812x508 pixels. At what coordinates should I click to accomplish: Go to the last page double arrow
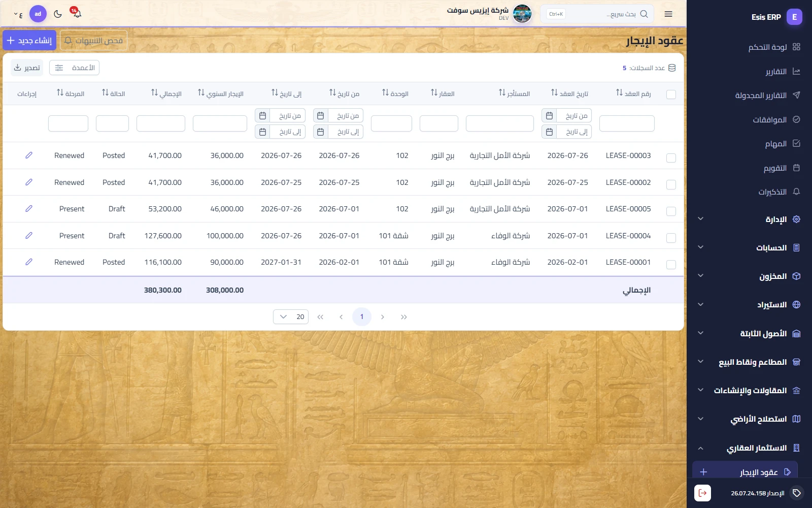tap(404, 317)
